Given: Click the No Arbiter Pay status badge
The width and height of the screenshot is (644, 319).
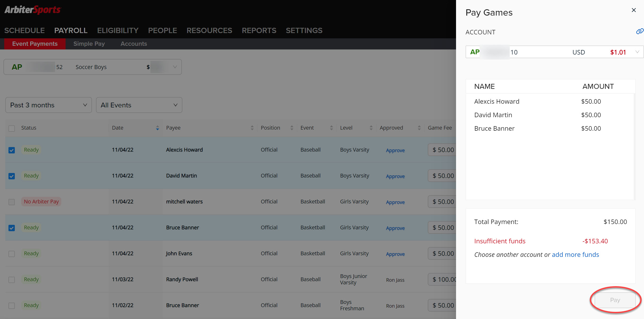Looking at the screenshot, I should pyautogui.click(x=41, y=202).
